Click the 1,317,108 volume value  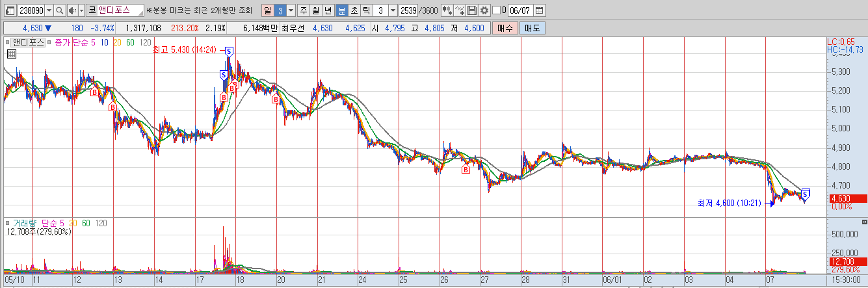click(x=142, y=28)
